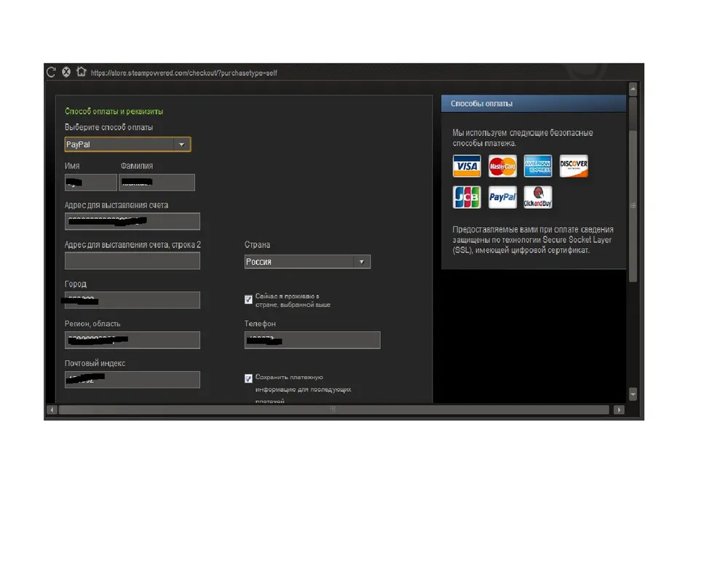Image resolution: width=728 pixels, height=582 pixels.
Task: Click the stop loading icon
Action: 66,72
